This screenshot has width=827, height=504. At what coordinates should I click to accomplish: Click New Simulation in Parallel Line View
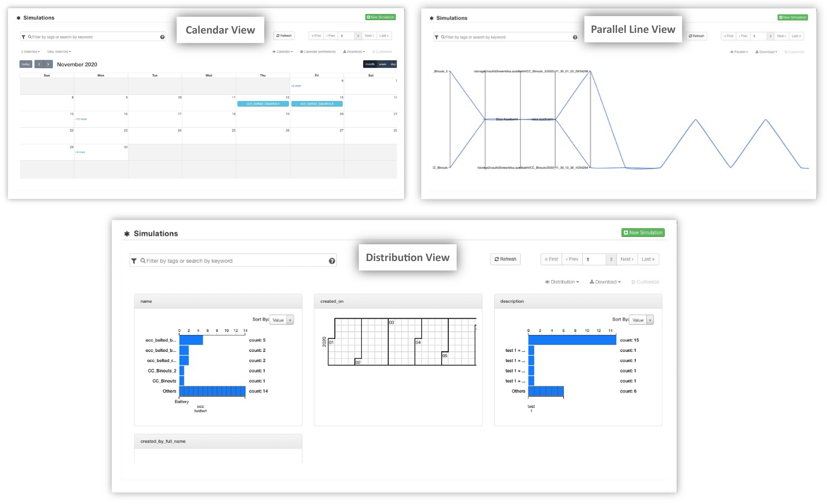point(792,17)
